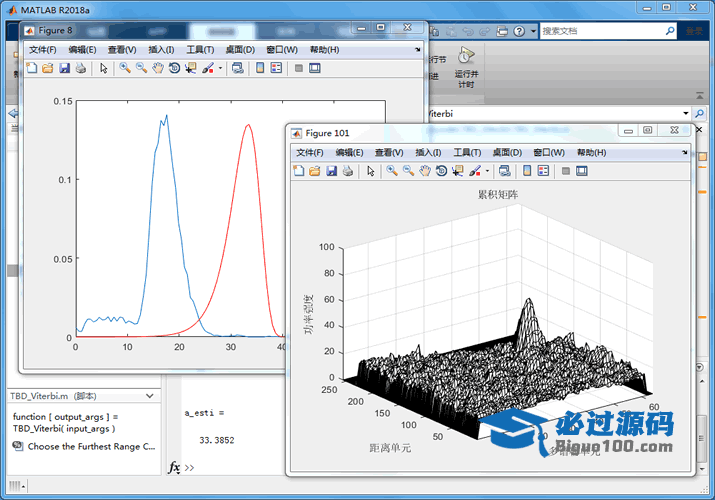Image resolution: width=715 pixels, height=500 pixels.
Task: Show Plot Tools and dock icon in Figure 101
Action: [582, 171]
